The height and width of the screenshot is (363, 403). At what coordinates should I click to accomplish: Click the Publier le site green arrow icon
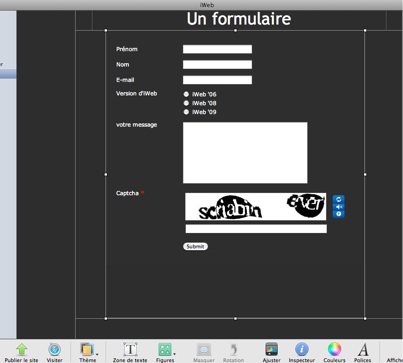(22, 350)
